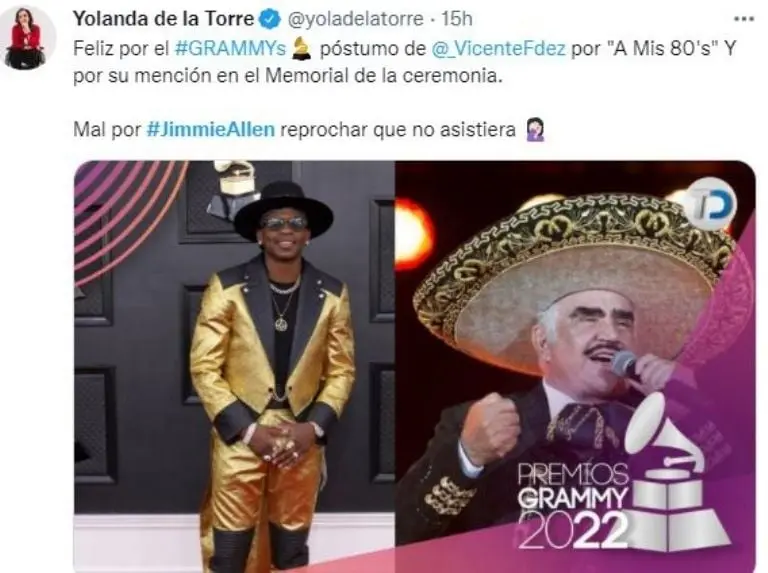Open the Jimmie Allen gold suit photo
The width and height of the screenshot is (768, 573).
click(x=234, y=366)
